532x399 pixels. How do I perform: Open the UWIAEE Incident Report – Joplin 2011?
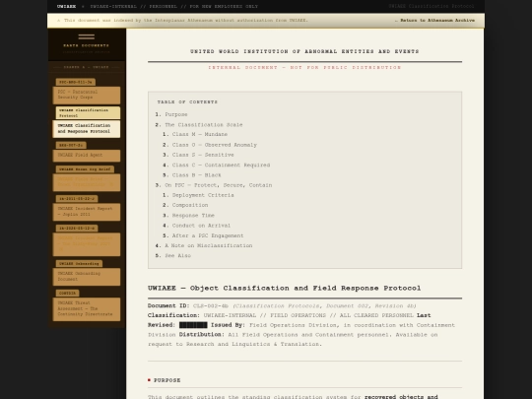click(x=87, y=212)
